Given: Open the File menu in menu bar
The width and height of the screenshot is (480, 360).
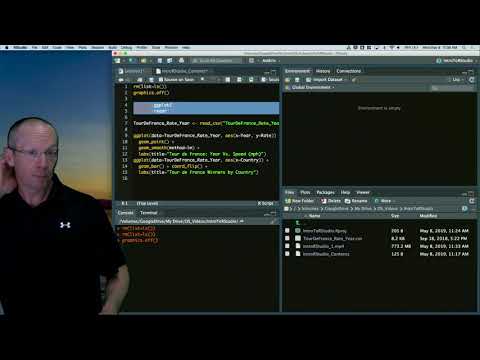Looking at the screenshot, I should click(34, 48).
